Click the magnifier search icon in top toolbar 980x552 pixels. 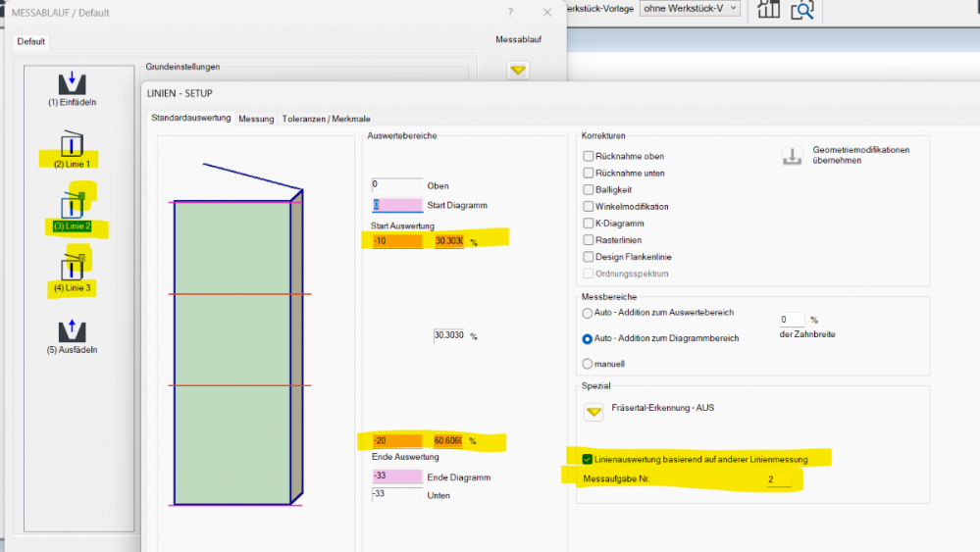pyautogui.click(x=802, y=10)
